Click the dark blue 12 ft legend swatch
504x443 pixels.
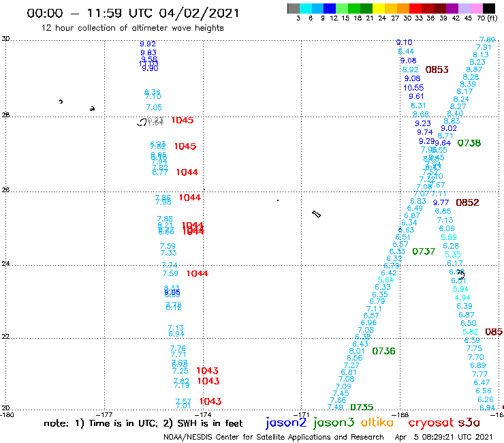pos(330,8)
